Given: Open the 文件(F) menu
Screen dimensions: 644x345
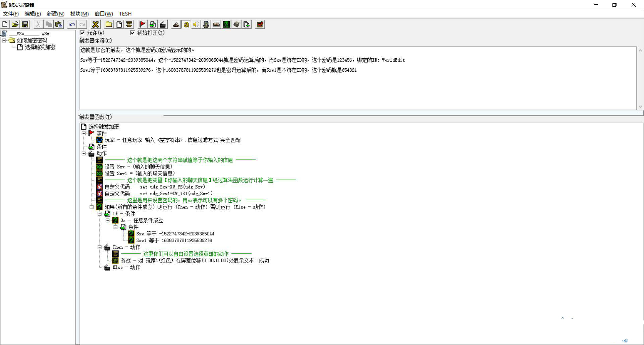Looking at the screenshot, I should point(11,14).
